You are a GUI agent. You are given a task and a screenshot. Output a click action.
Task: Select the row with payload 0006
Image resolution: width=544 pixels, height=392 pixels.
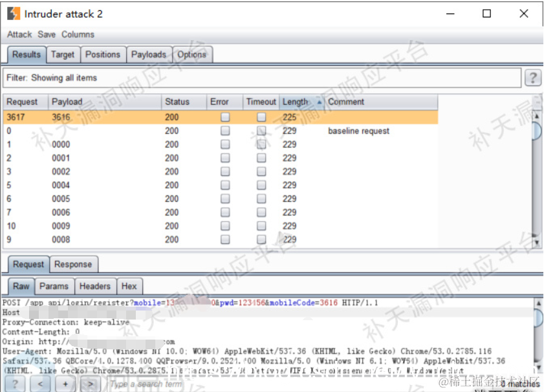pos(221,212)
